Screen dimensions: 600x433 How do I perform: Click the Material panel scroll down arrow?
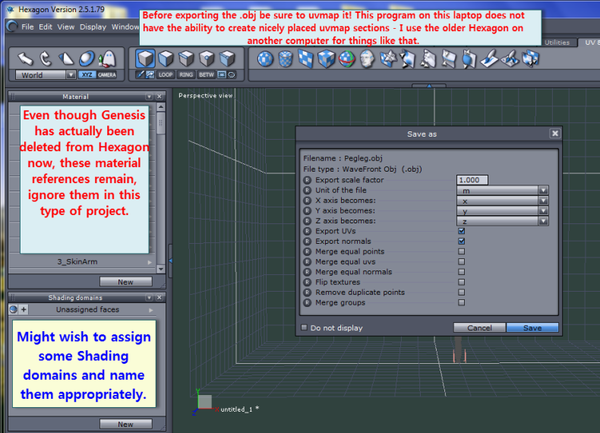coord(161,269)
